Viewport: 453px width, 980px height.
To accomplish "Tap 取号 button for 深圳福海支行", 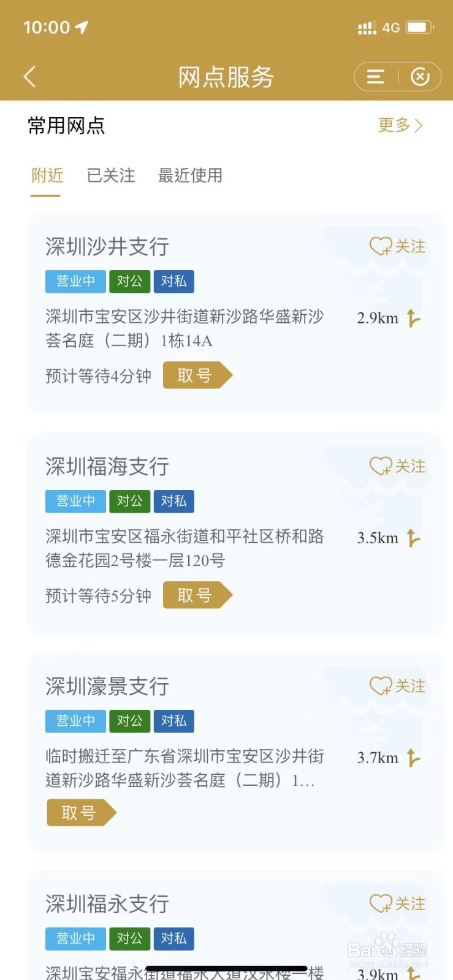I will coord(197,595).
